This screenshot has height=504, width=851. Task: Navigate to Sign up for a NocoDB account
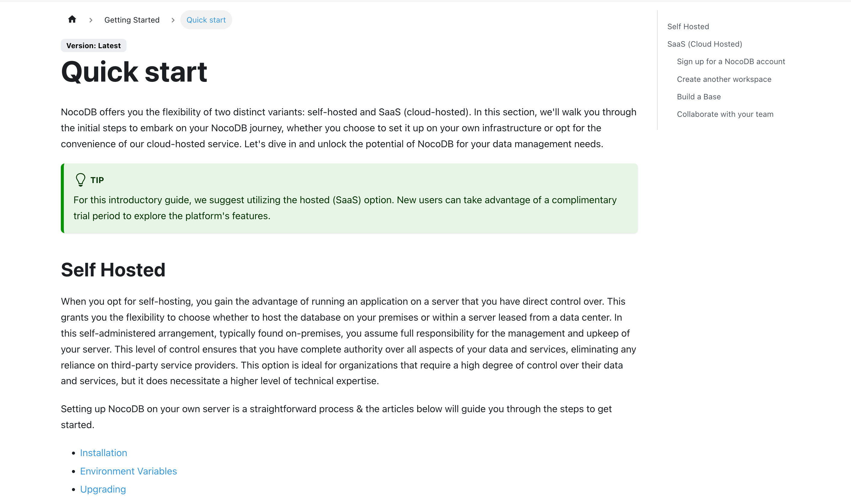[x=731, y=61]
